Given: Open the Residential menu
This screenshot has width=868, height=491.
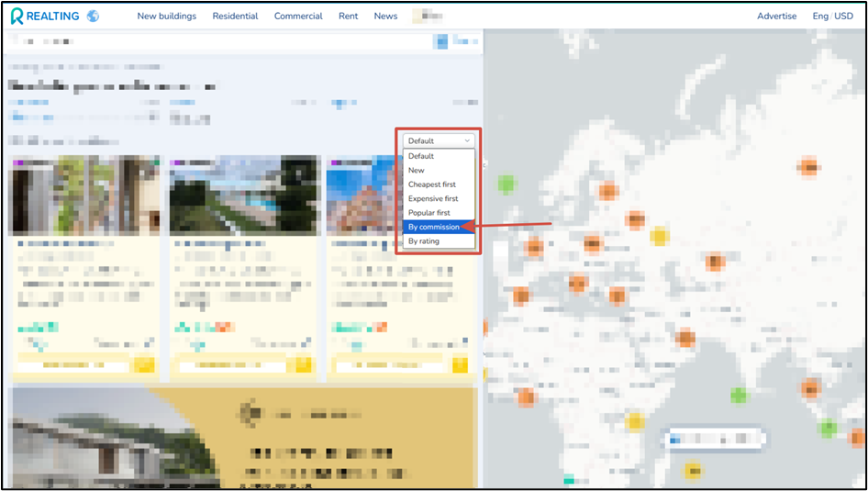Looking at the screenshot, I should click(x=235, y=16).
